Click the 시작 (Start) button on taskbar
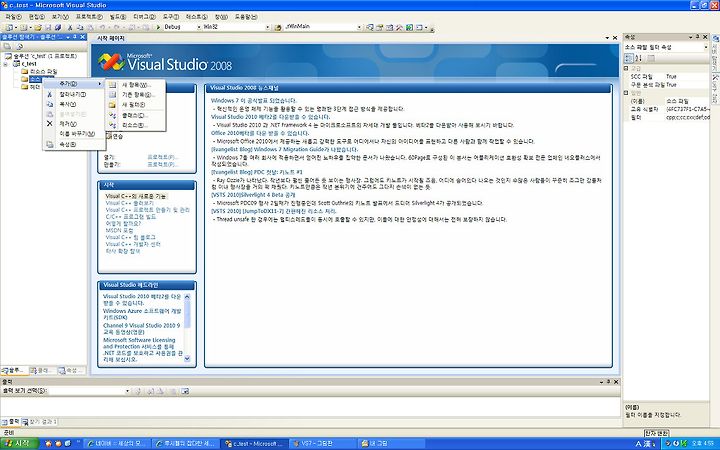This screenshot has height=450, width=720. coord(18,444)
